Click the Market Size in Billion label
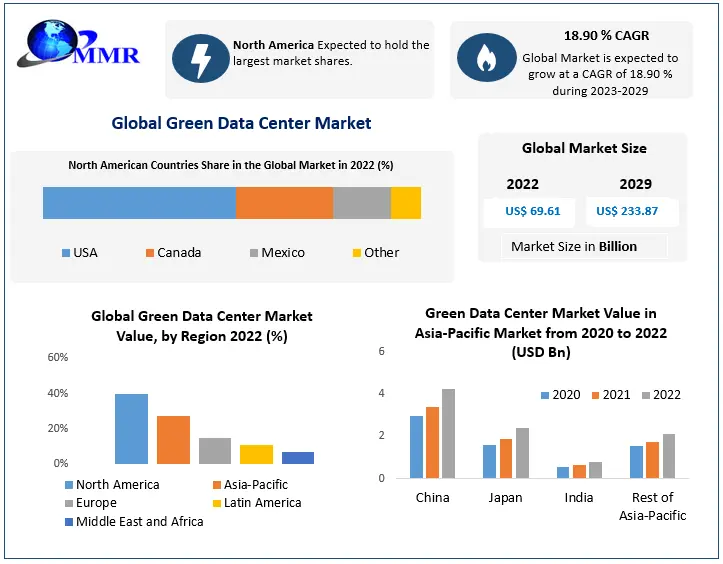 click(x=573, y=246)
